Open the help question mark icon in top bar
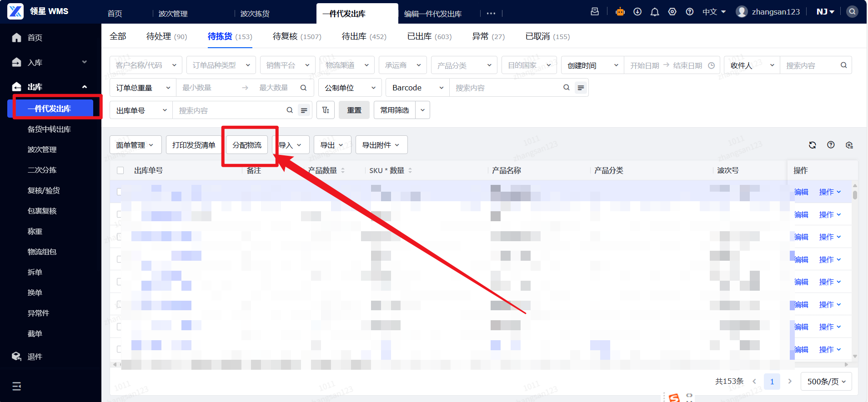 [690, 12]
